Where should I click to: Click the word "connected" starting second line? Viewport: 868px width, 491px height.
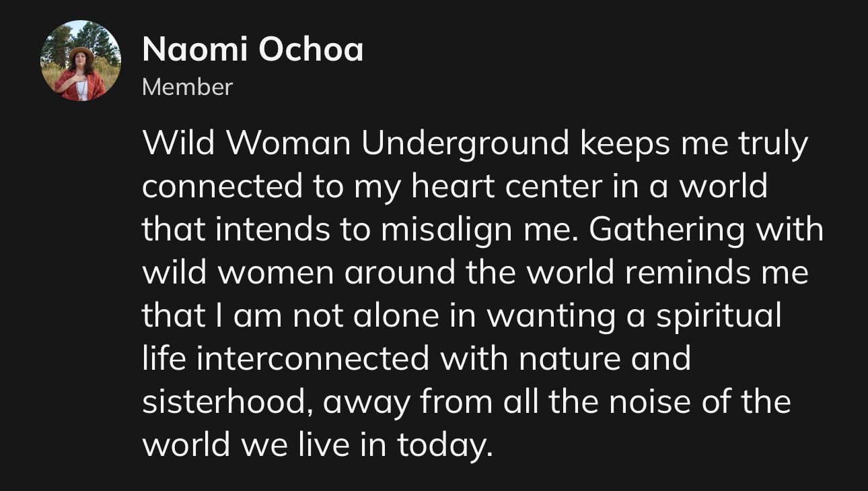pos(222,187)
